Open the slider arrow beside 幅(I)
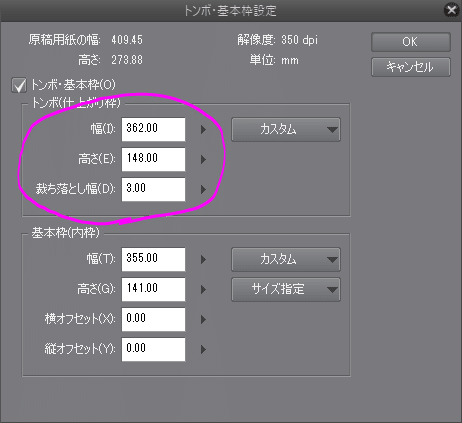This screenshot has height=423, width=462. tap(203, 129)
